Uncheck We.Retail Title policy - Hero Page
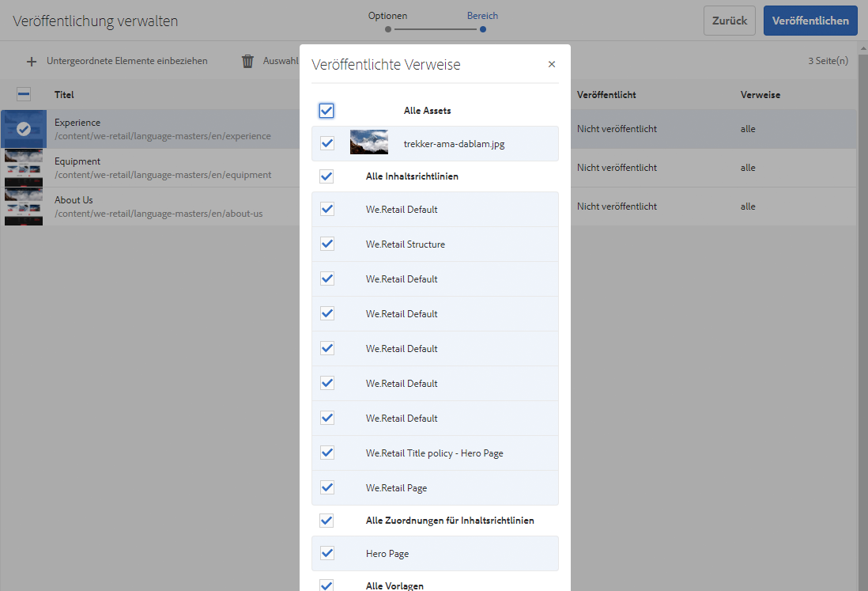 [326, 453]
